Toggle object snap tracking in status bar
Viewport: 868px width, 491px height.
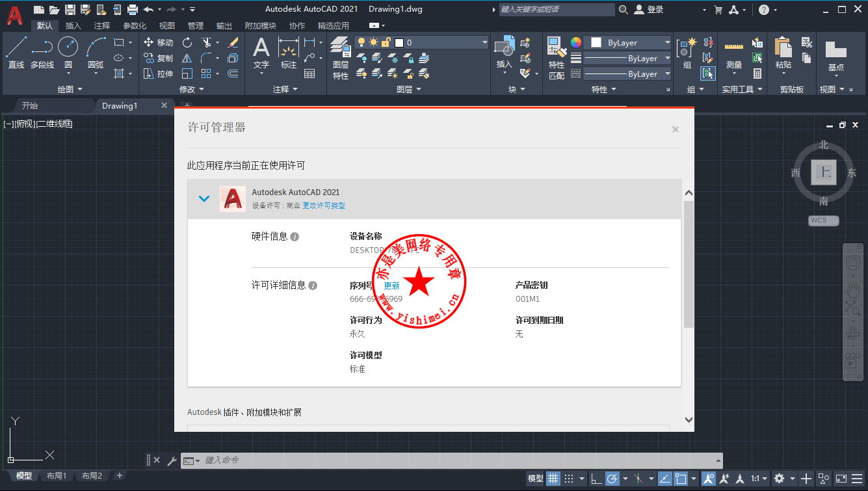[664, 479]
